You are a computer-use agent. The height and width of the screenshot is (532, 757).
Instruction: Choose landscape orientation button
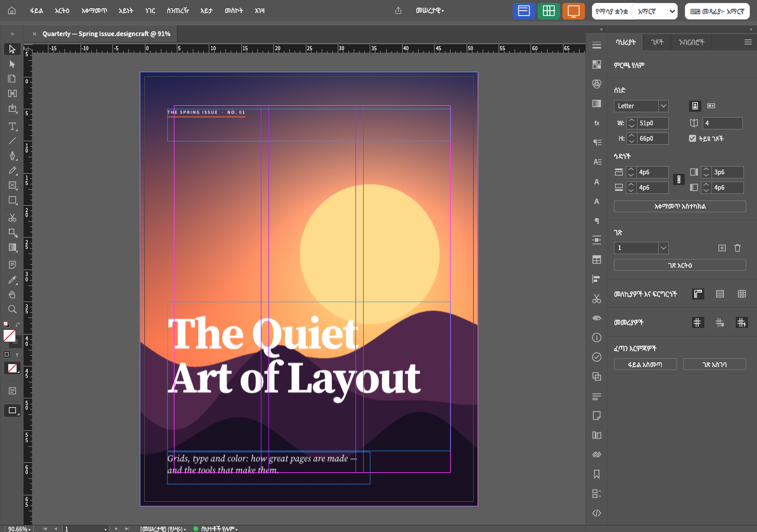(x=711, y=106)
